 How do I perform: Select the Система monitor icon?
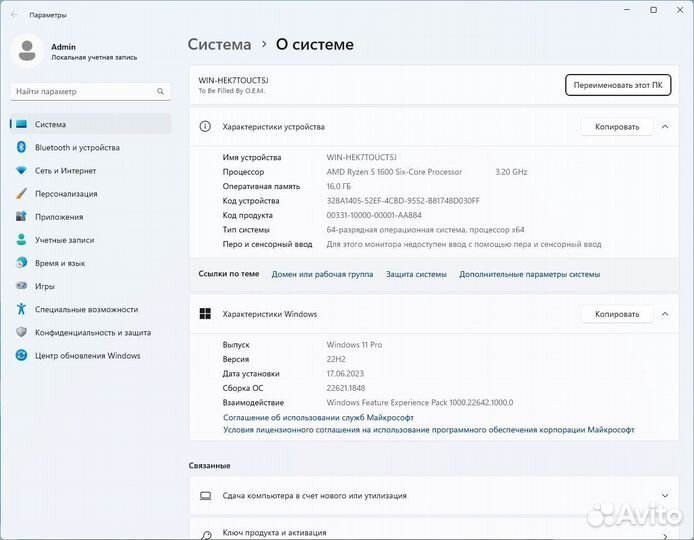(x=21, y=124)
